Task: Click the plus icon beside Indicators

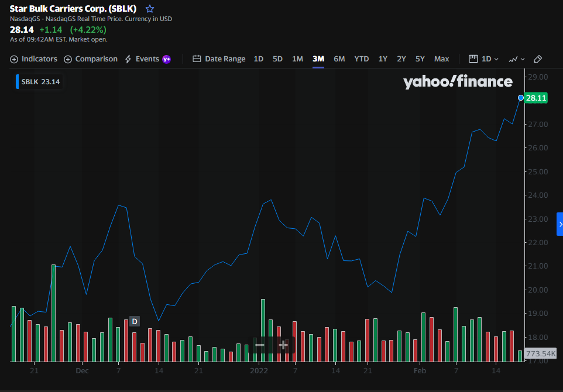Action: (x=14, y=59)
